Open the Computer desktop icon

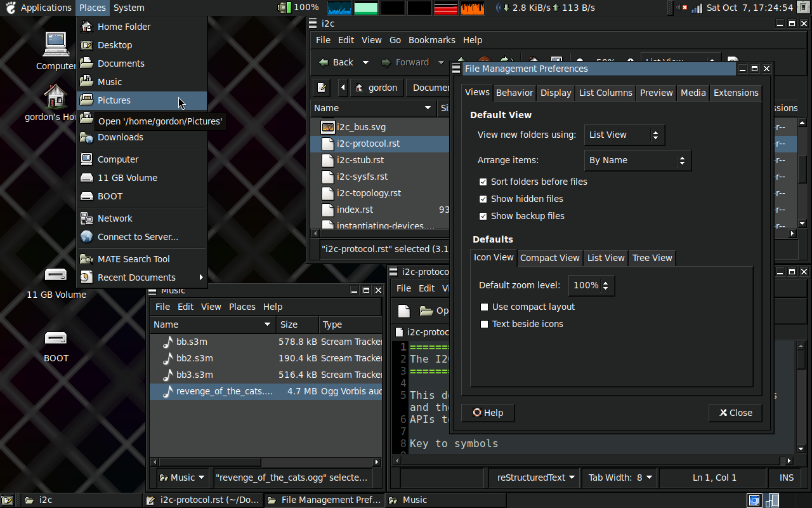56,44
